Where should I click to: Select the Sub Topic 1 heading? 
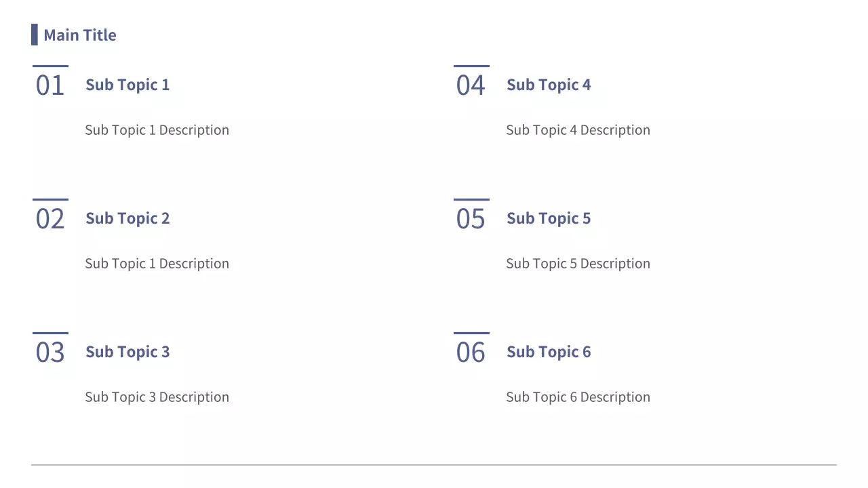pyautogui.click(x=127, y=85)
